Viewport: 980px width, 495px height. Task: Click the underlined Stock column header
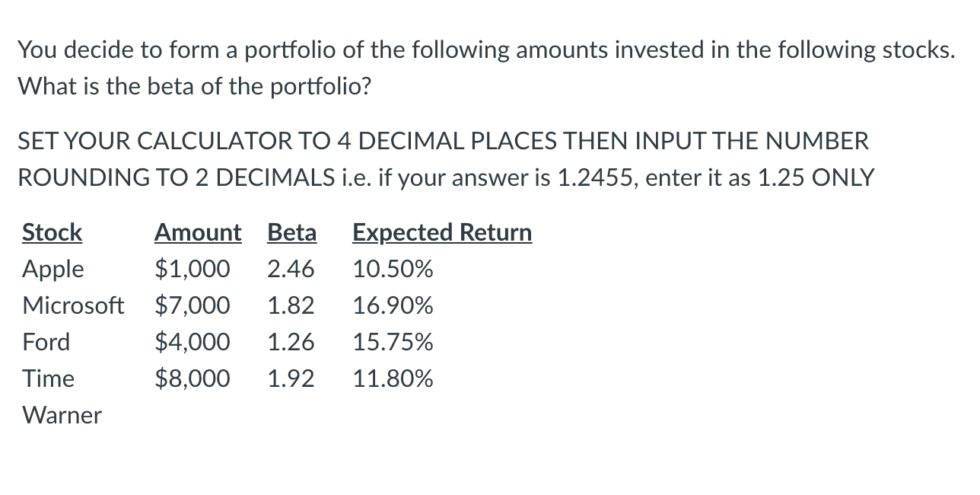[x=52, y=232]
